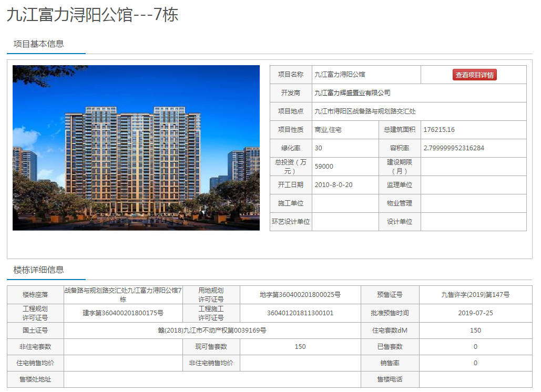Click start date 2010-8-0-20
The image size is (541, 392).
334,185
